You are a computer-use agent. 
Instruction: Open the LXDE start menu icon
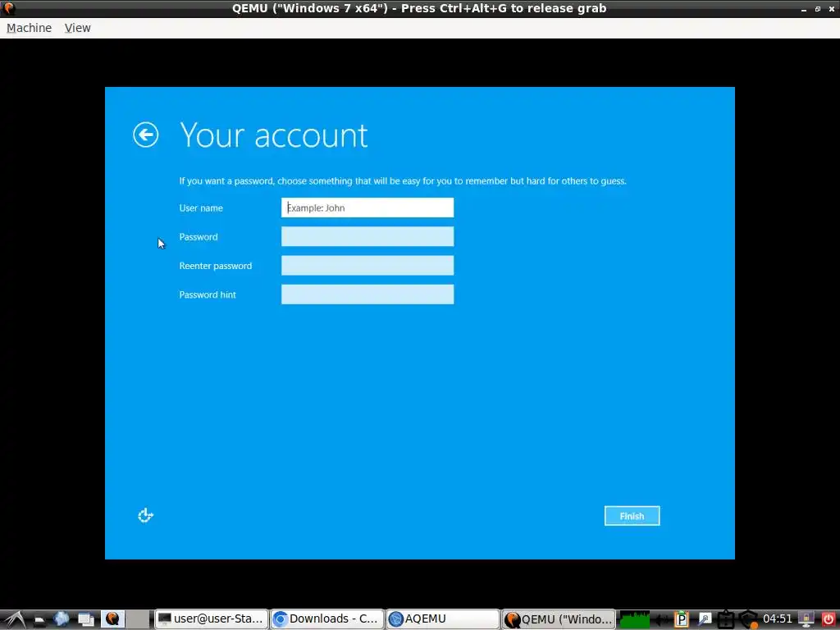[14, 619]
